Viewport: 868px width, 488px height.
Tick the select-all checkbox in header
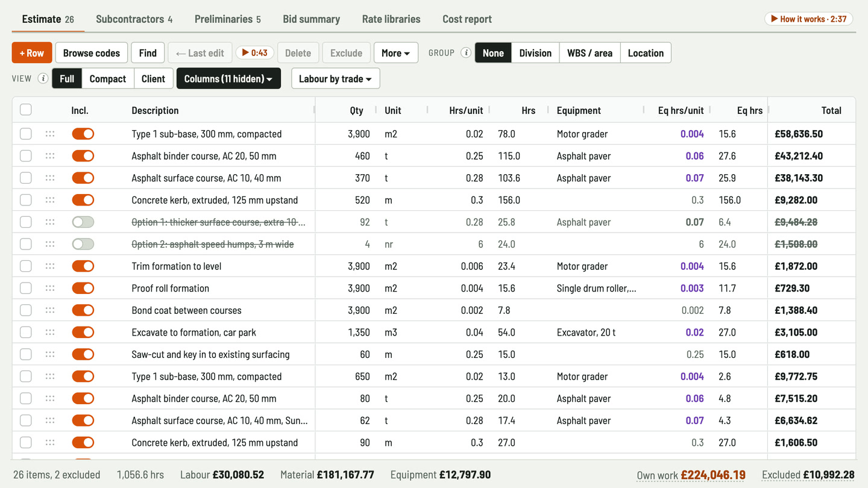(x=26, y=110)
